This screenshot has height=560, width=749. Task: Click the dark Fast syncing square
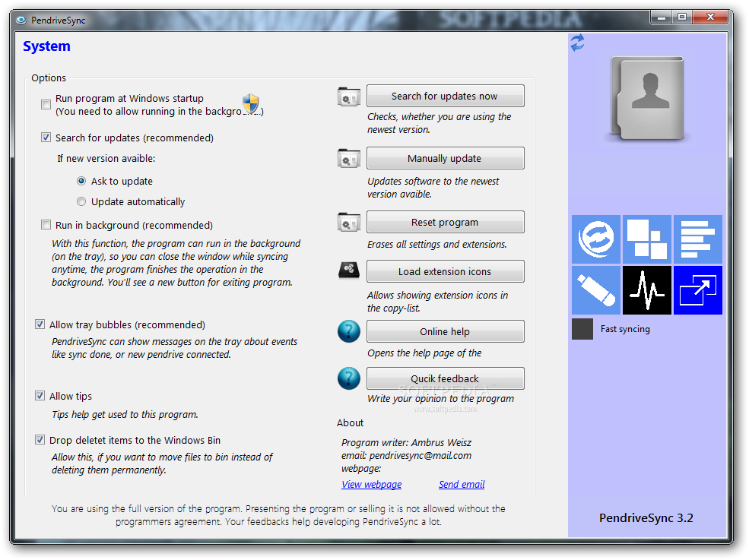point(582,329)
